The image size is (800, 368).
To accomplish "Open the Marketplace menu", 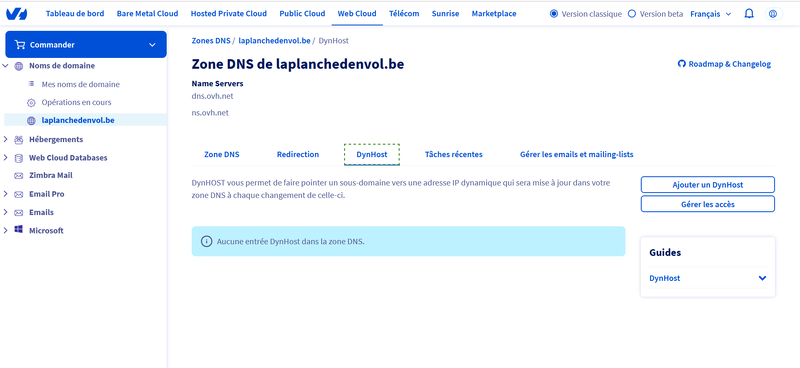I will 494,14.
